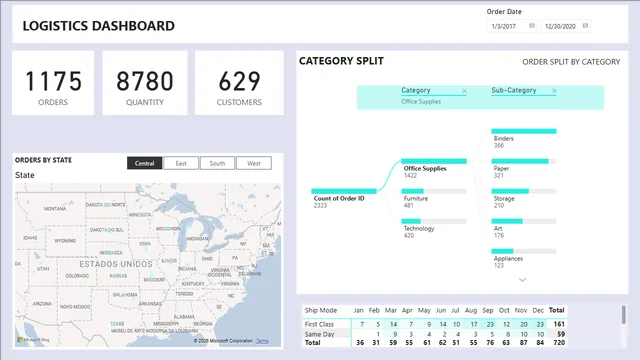Click the Total column header
The image size is (640, 360).
556,310
